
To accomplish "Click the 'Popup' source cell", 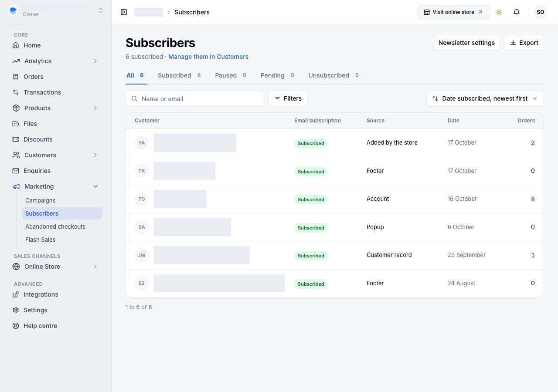I will pyautogui.click(x=375, y=227).
